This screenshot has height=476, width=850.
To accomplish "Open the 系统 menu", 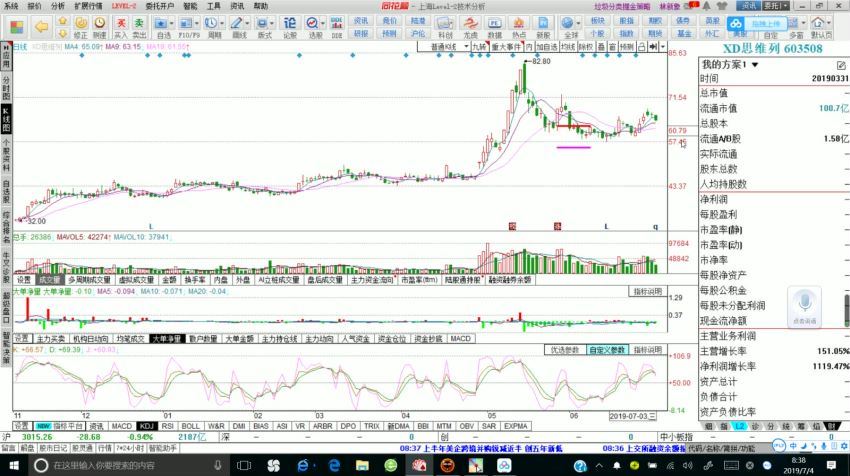I will tap(11, 6).
